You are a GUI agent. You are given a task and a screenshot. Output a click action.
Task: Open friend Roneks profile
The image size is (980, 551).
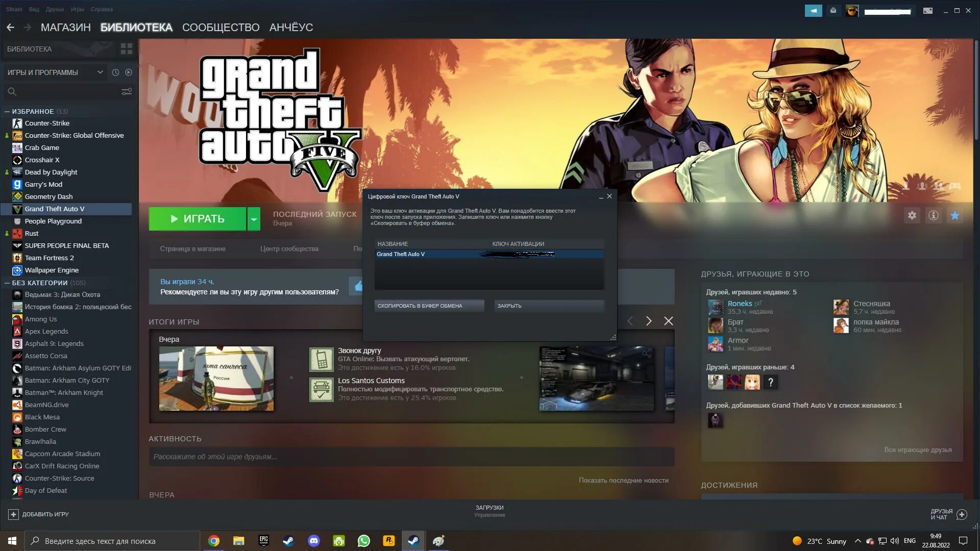point(740,304)
